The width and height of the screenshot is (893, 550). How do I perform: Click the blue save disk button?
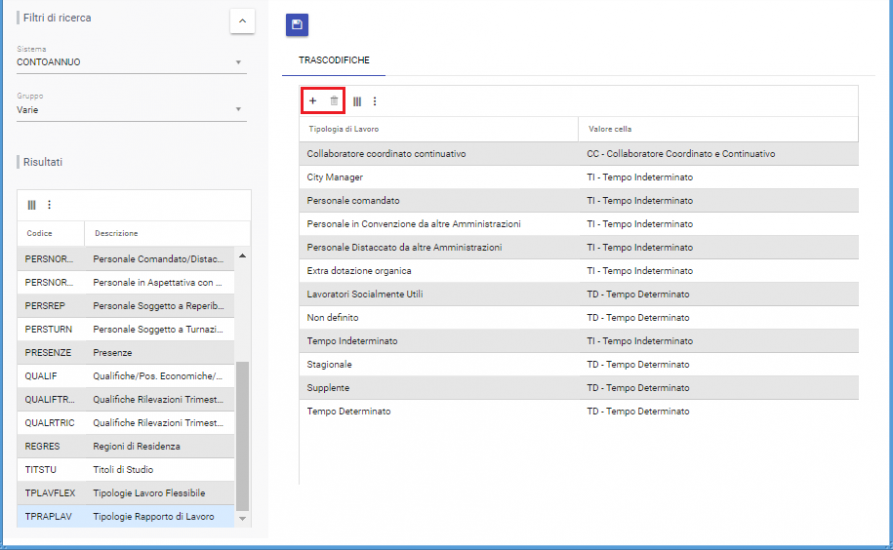pyautogui.click(x=297, y=25)
